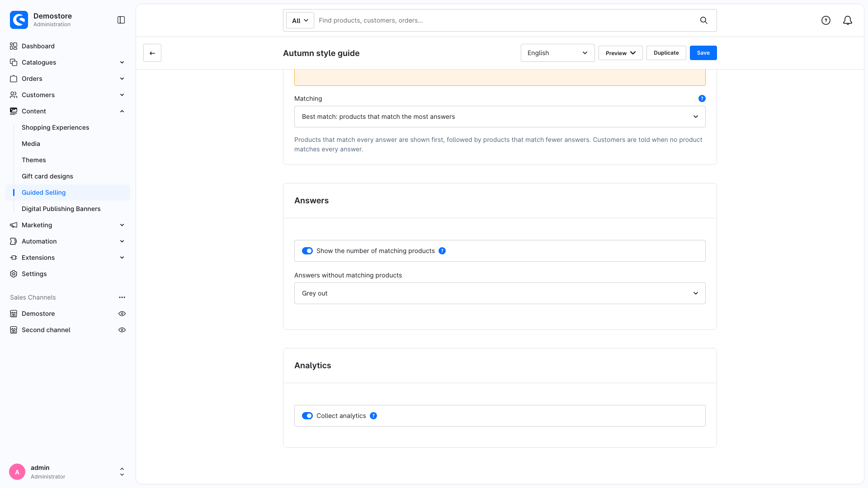Click the search magnifier icon
Viewport: 868px width, 488px height.
pyautogui.click(x=704, y=20)
